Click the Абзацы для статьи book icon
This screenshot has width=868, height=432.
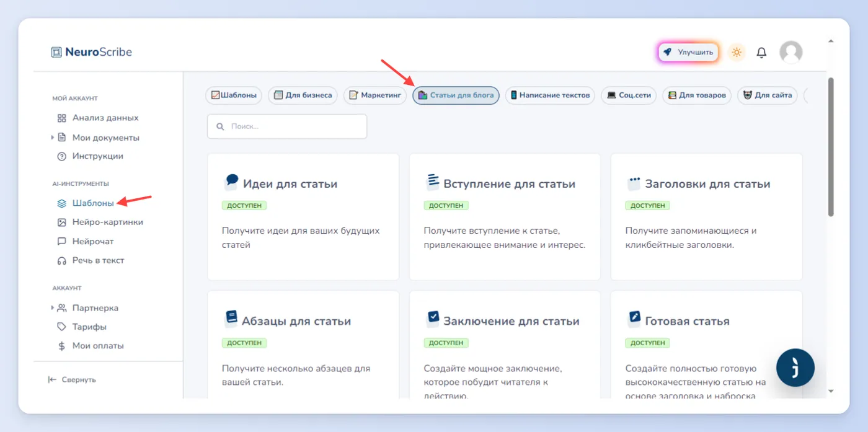(231, 319)
